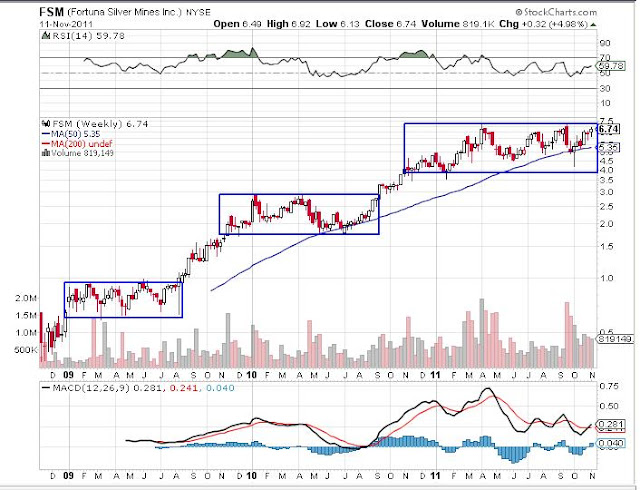Click the Volume 819,149 legend entry
Viewport: 640px width, 490px height.
tap(82, 153)
